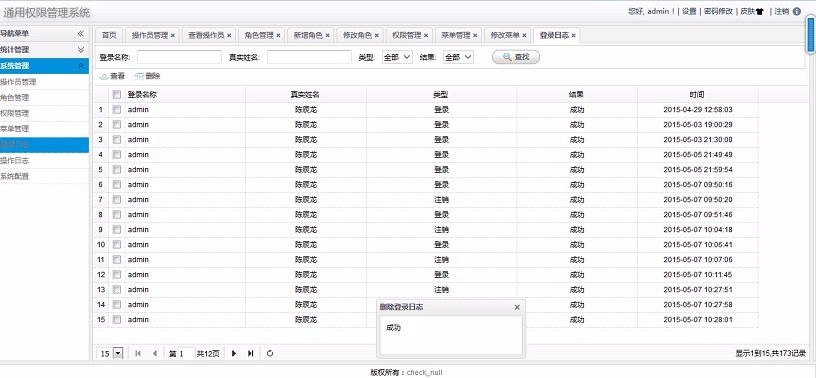
Task: Collapse the 系统管理 section
Action: (x=81, y=66)
